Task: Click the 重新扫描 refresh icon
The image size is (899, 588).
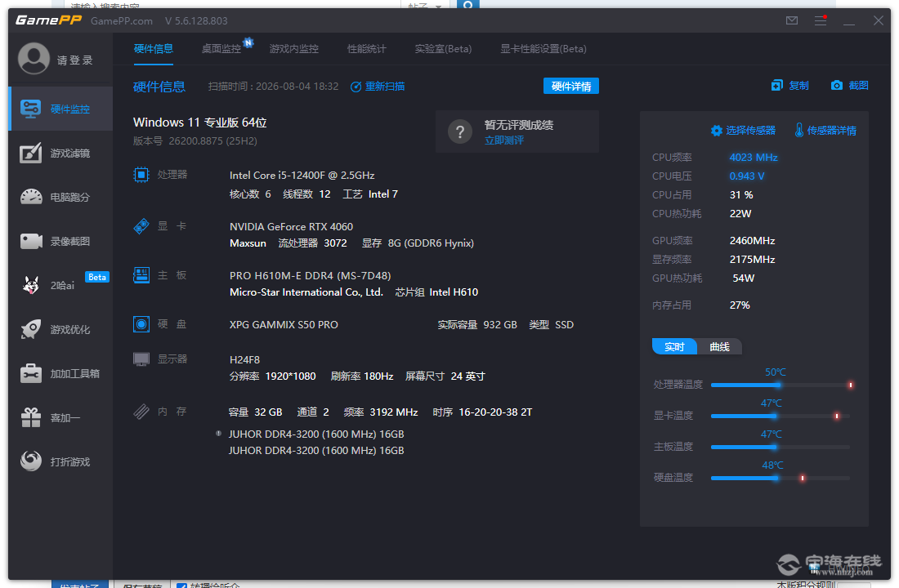Action: (x=356, y=87)
